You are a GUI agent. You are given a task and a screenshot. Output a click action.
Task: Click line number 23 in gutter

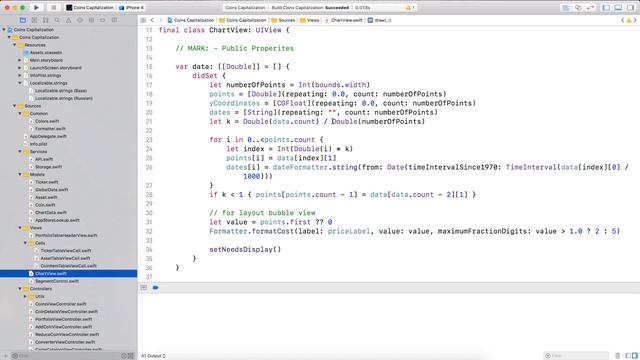[149, 140]
